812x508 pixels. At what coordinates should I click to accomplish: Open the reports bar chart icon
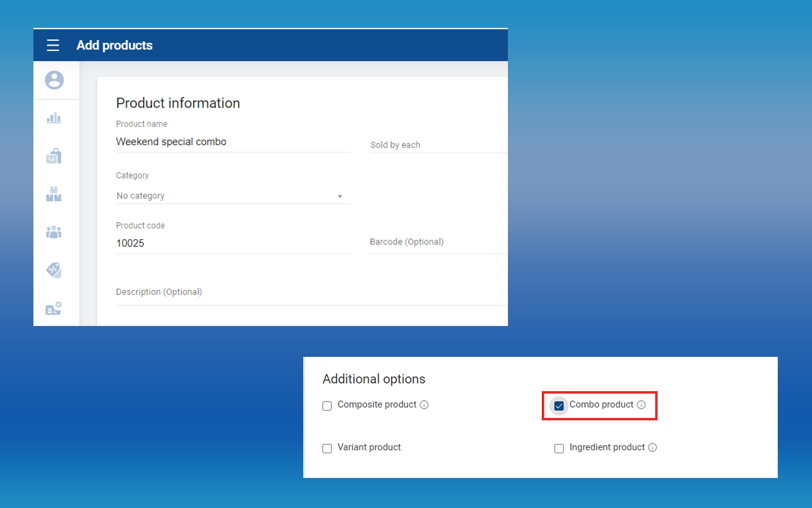tap(54, 118)
